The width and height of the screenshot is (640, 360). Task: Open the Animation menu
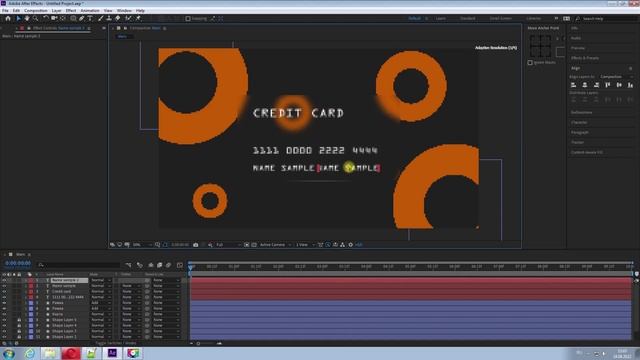[x=90, y=11]
